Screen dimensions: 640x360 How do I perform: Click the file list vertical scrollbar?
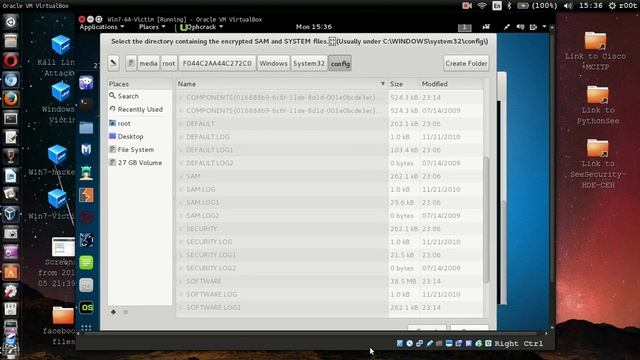click(486, 220)
